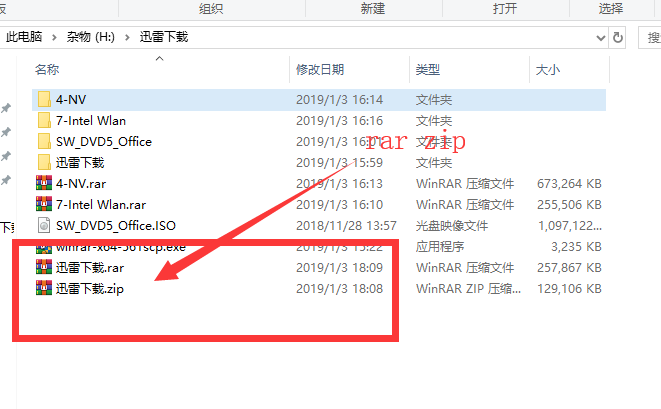This screenshot has height=409, width=661.
Task: Open the 选择 ribbon group
Action: pos(611,8)
